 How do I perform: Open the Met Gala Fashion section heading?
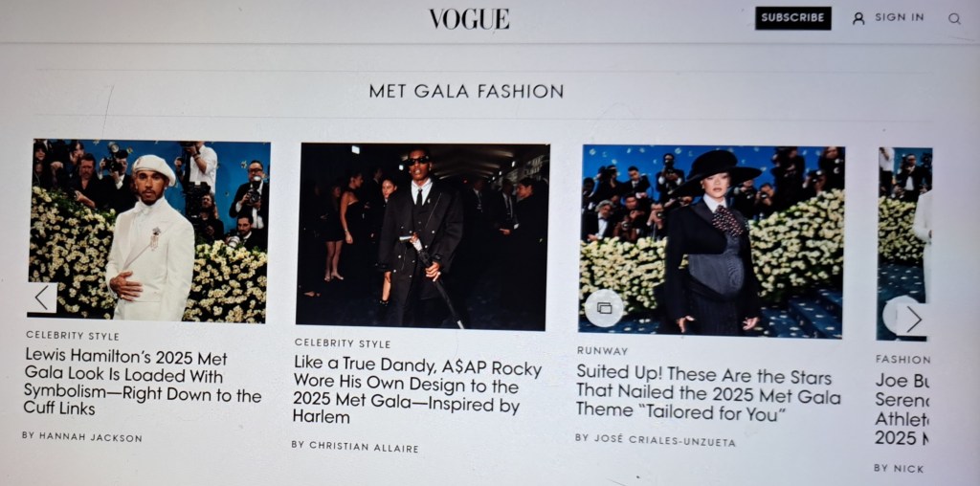[x=466, y=91]
